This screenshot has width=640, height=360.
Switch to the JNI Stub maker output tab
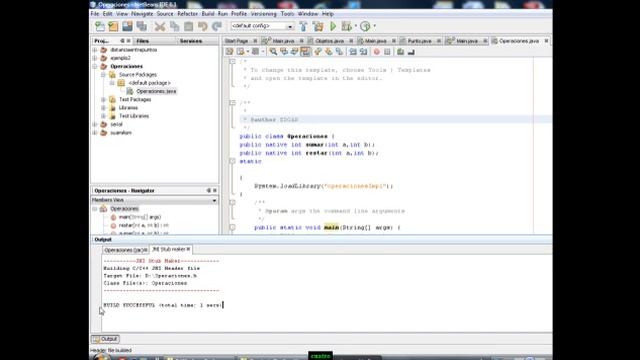[171, 249]
